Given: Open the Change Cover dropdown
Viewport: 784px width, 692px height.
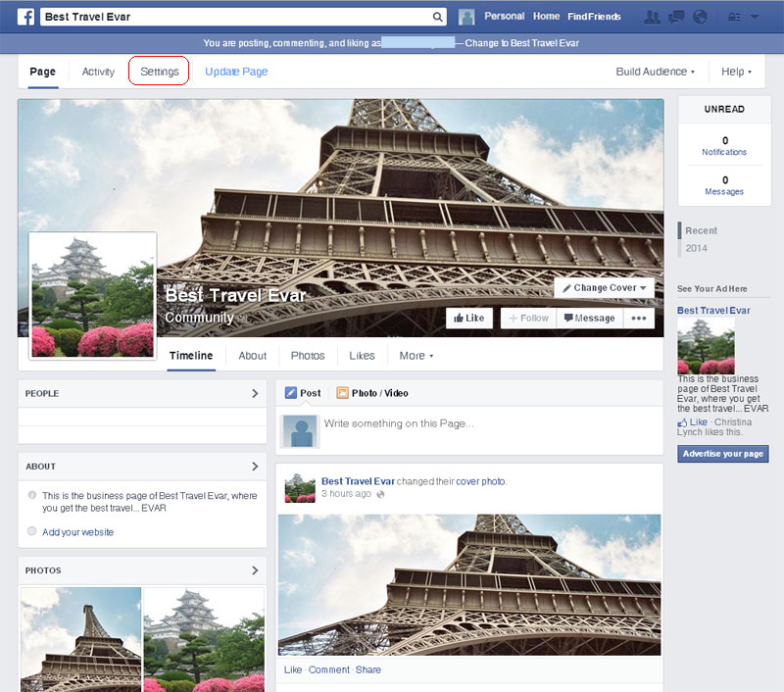Looking at the screenshot, I should pos(604,287).
